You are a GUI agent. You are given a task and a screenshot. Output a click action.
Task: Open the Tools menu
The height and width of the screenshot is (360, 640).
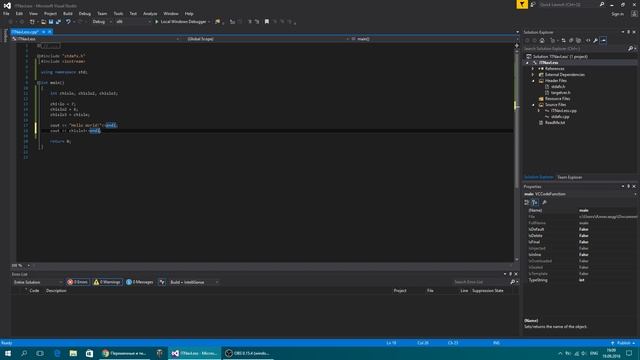118,13
